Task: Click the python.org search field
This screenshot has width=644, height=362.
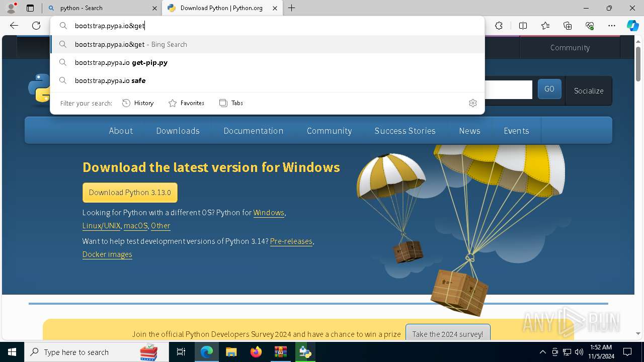Action: (x=508, y=90)
